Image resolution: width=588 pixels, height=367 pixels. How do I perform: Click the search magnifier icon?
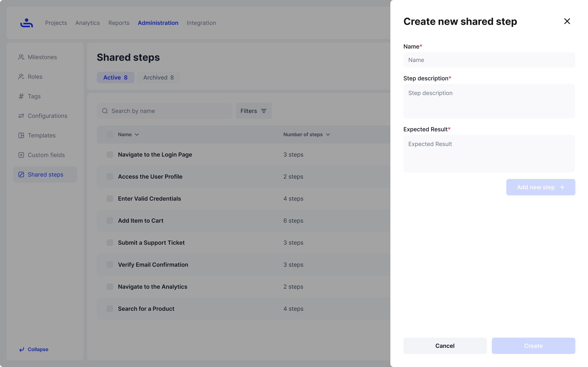click(105, 111)
